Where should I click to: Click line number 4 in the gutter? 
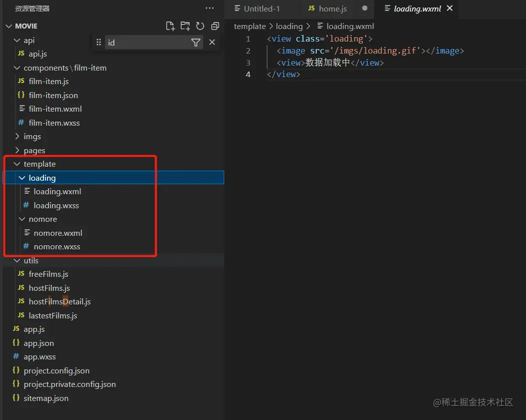(x=248, y=75)
